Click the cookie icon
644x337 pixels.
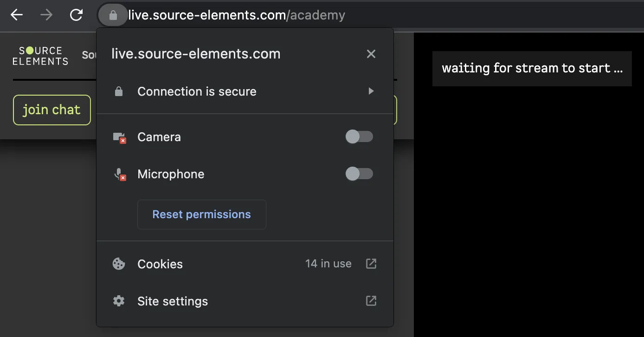(x=119, y=264)
